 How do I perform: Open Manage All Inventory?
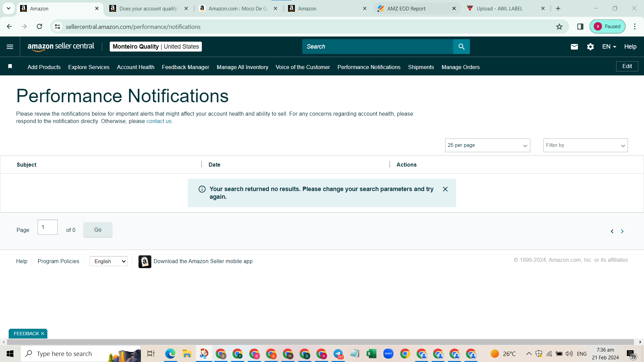point(243,67)
